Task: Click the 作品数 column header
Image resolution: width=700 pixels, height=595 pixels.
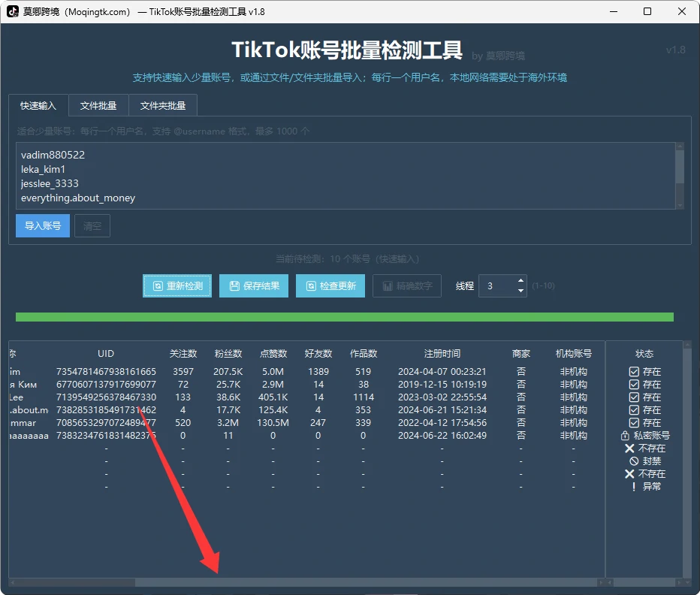Action: click(x=364, y=353)
